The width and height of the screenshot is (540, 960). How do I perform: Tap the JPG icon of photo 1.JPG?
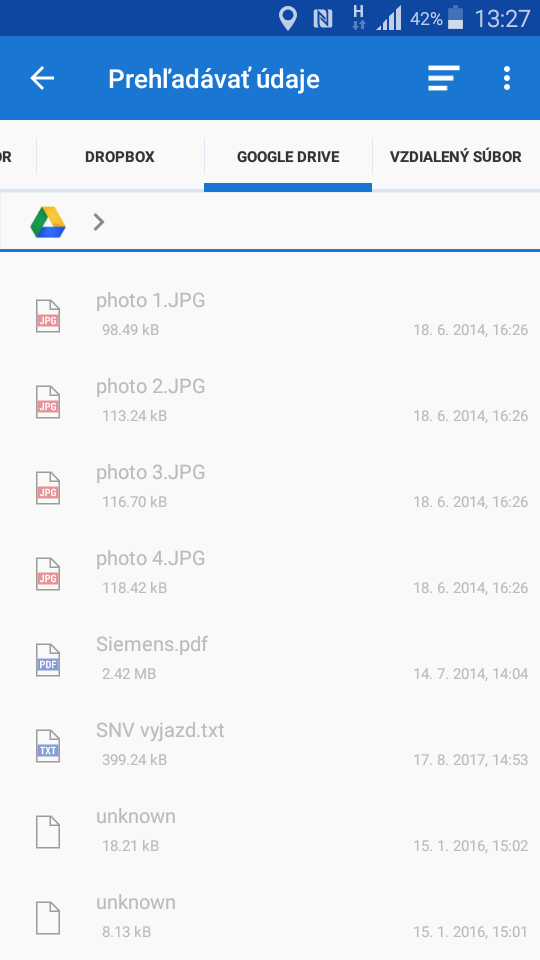click(x=48, y=316)
